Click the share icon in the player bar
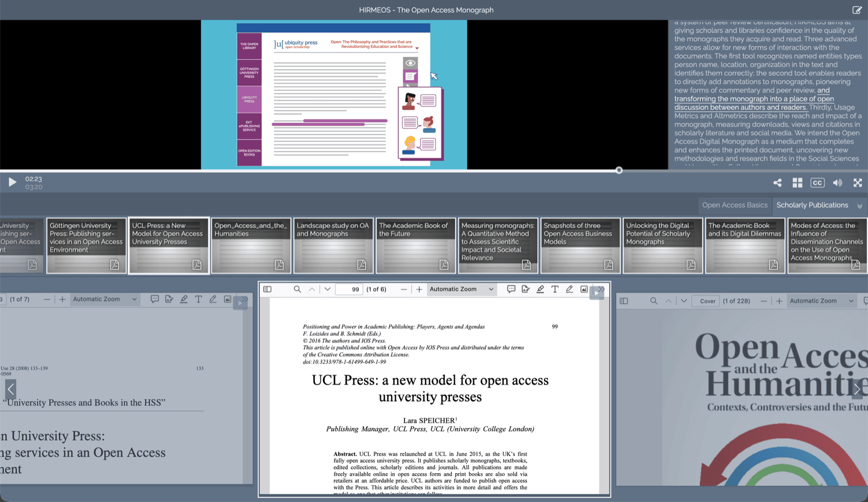This screenshot has height=502, width=868. click(x=777, y=183)
